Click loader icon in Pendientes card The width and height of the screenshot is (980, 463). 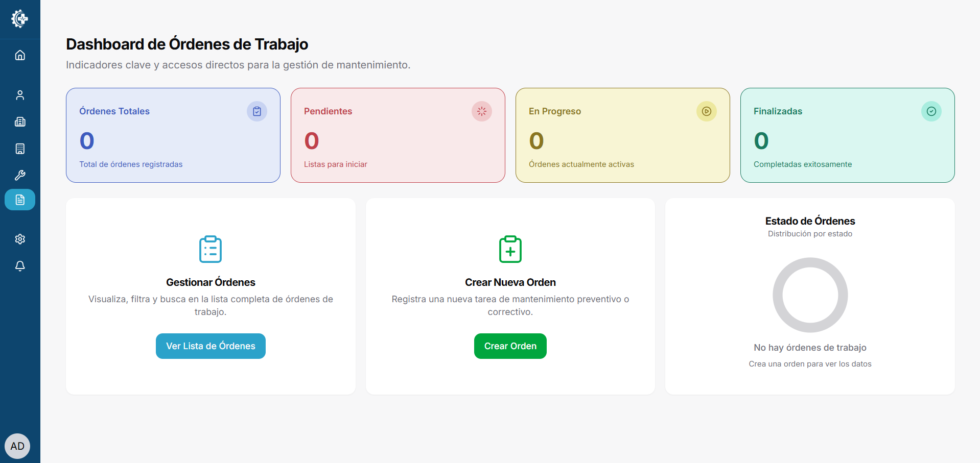pyautogui.click(x=482, y=111)
